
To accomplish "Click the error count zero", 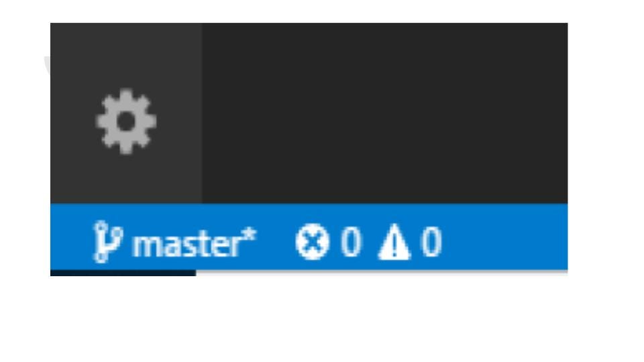I will (350, 242).
